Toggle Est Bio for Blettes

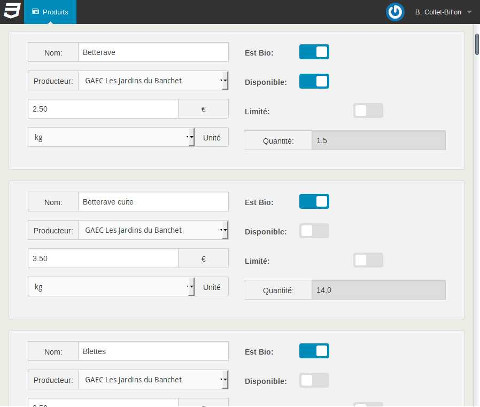click(x=314, y=351)
